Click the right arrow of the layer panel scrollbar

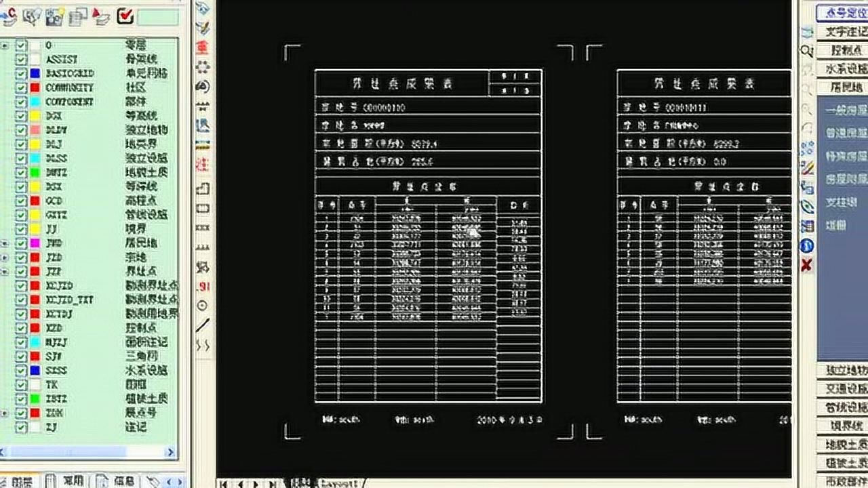(172, 451)
